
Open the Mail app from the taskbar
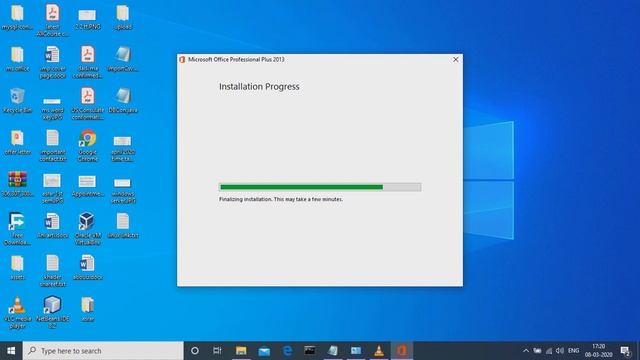[264, 351]
